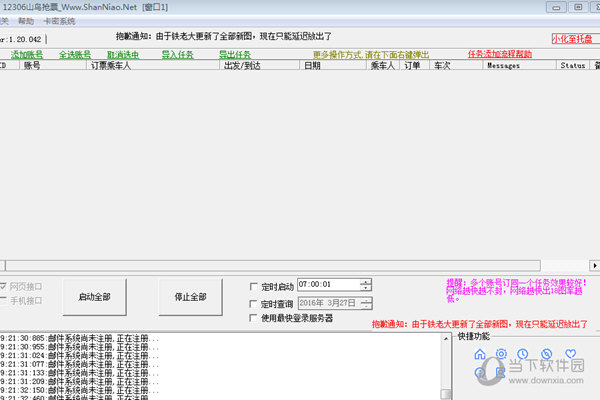Click the Messages column header
Image resolution: width=600 pixels, height=400 pixels.
(520, 65)
